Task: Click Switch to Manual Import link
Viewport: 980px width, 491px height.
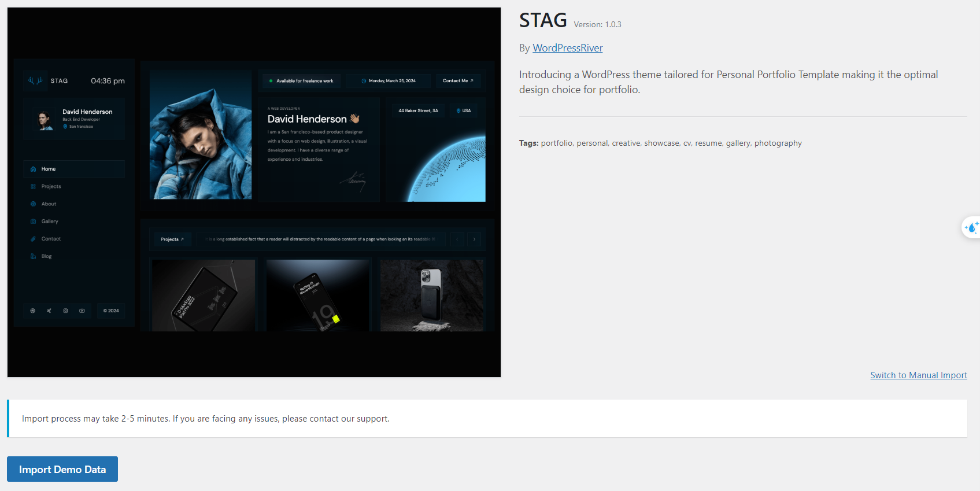Action: coord(918,375)
